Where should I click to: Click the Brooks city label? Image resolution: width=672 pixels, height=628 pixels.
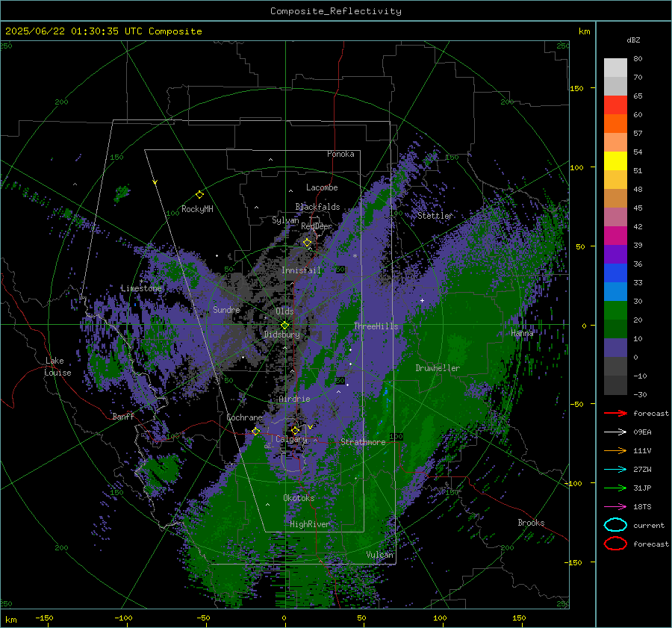[531, 523]
